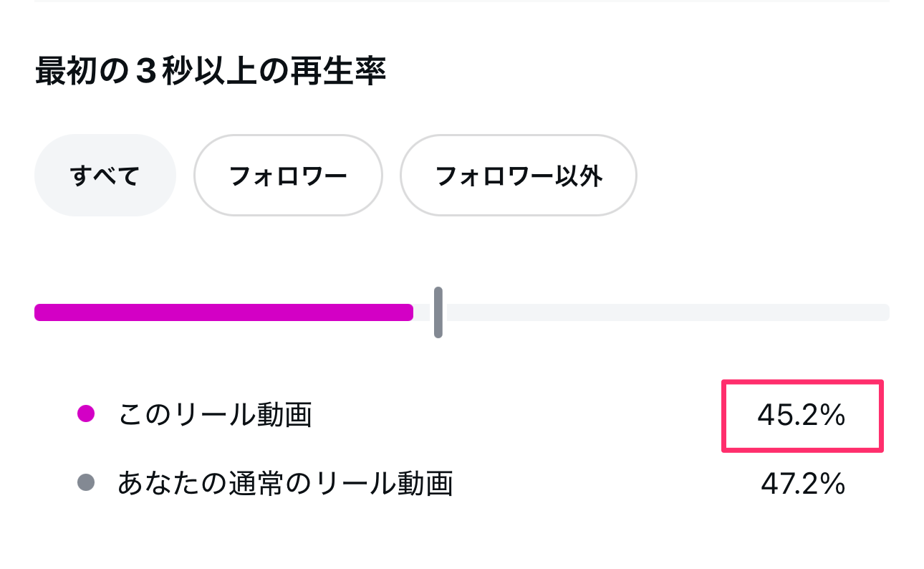Image resolution: width=924 pixels, height=569 pixels.
Task: Click the このリール動画 legend label
Action: pyautogui.click(x=214, y=415)
